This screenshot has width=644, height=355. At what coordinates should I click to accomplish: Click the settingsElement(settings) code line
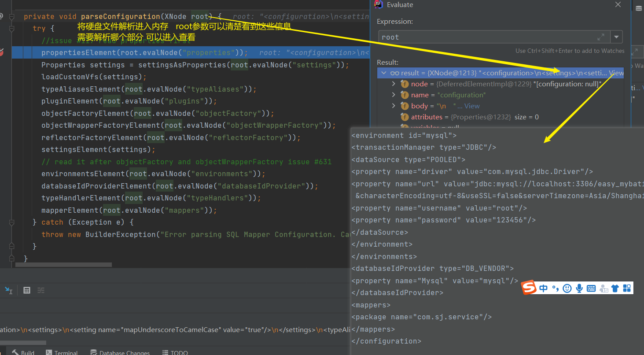click(99, 149)
